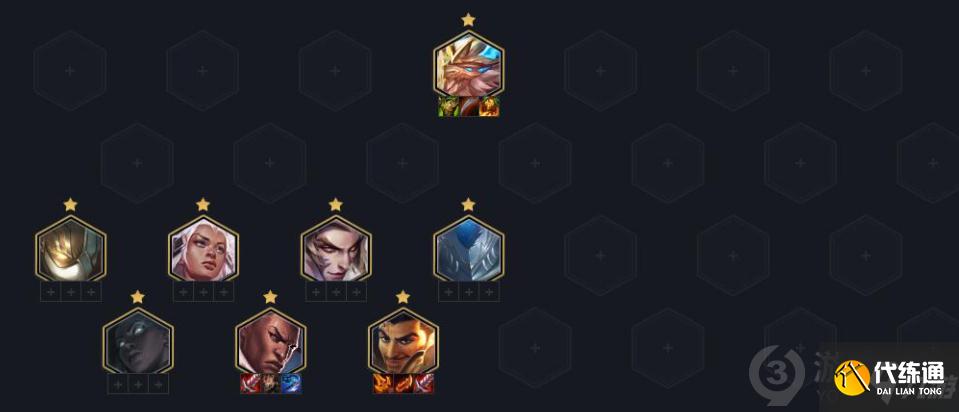The image size is (959, 412).
Task: Click blue item on scowling champion
Action: (291, 383)
